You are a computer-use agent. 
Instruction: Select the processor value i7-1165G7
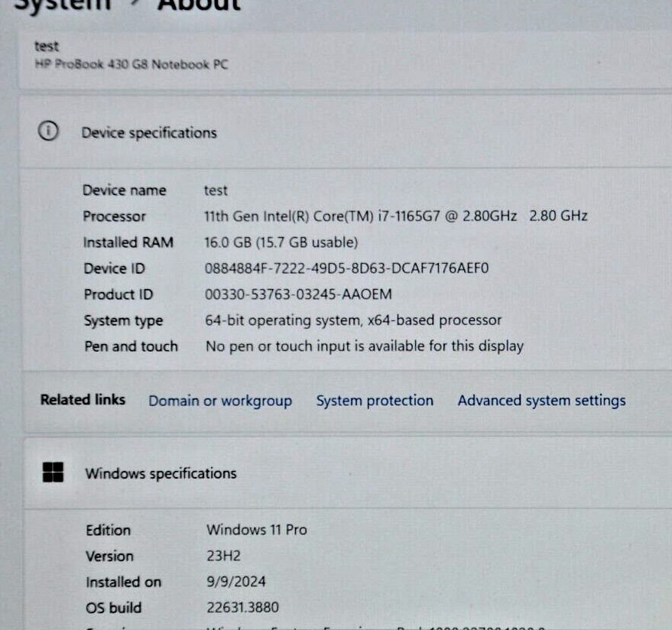395,216
